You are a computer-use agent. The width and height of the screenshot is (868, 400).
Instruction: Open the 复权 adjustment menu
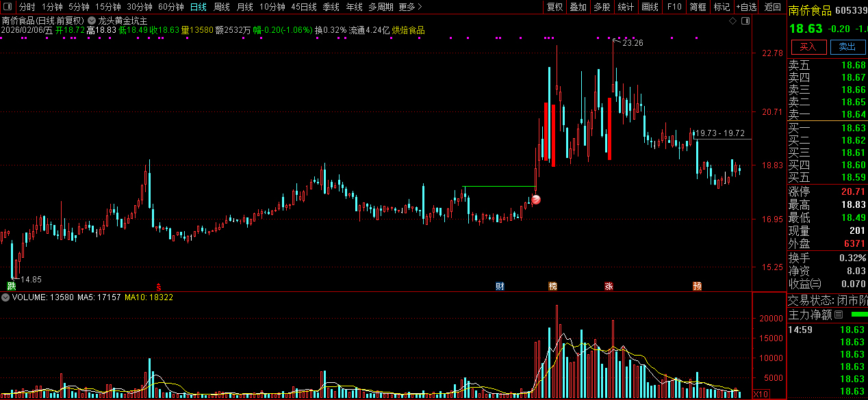pyautogui.click(x=554, y=7)
